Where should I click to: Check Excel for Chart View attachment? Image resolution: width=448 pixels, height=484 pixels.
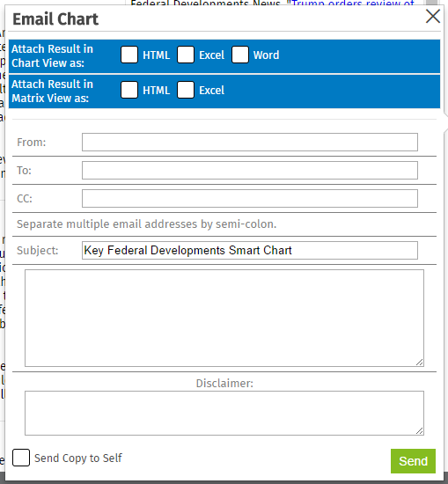[x=186, y=55]
